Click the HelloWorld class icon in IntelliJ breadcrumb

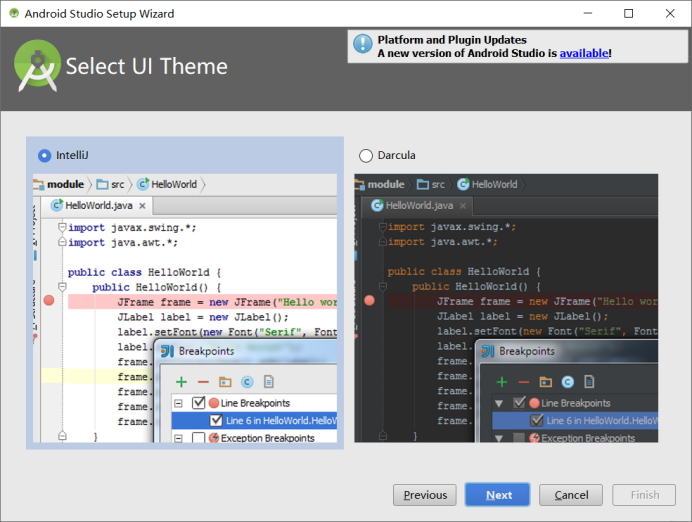click(143, 184)
